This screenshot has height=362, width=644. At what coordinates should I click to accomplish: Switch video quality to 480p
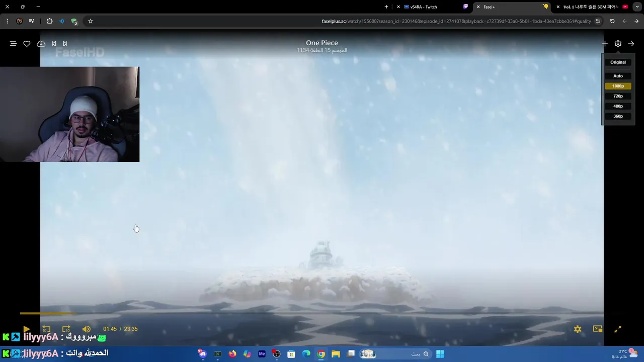tap(618, 106)
